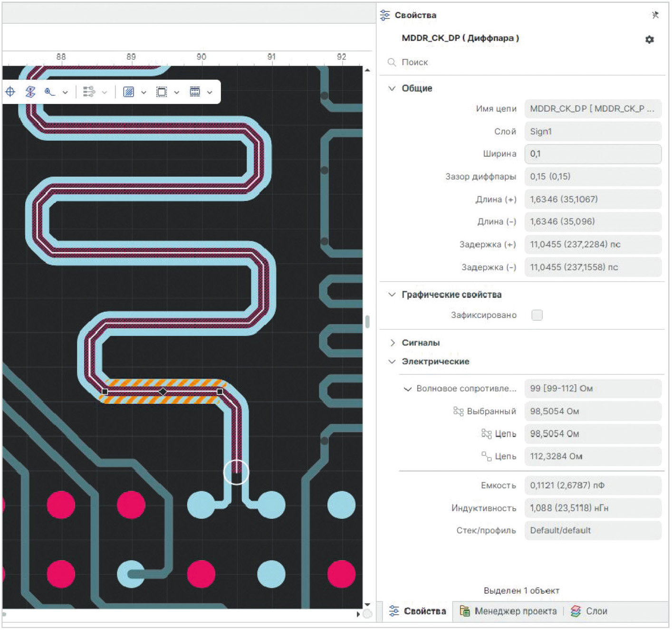Click the table tool icon in toolbar
Image resolution: width=672 pixels, height=630 pixels.
tap(195, 92)
